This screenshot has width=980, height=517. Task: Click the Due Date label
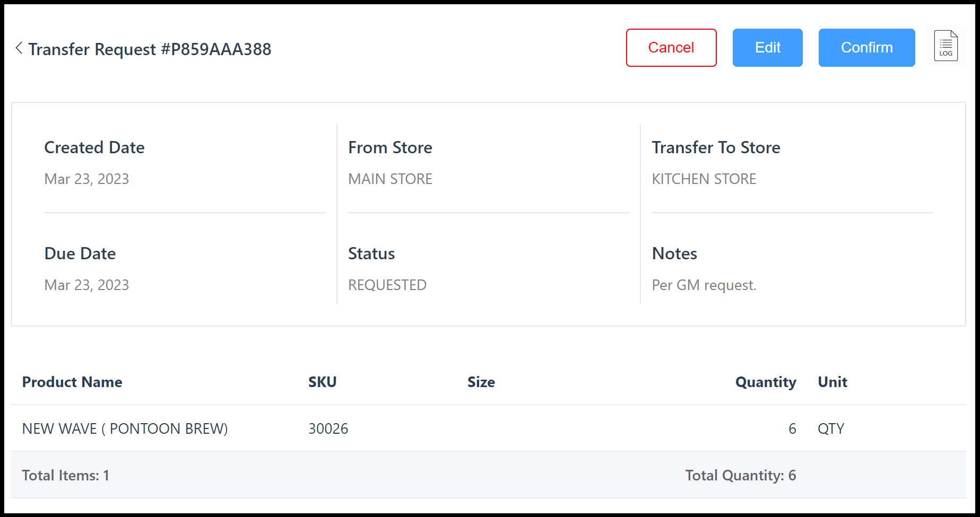(80, 253)
